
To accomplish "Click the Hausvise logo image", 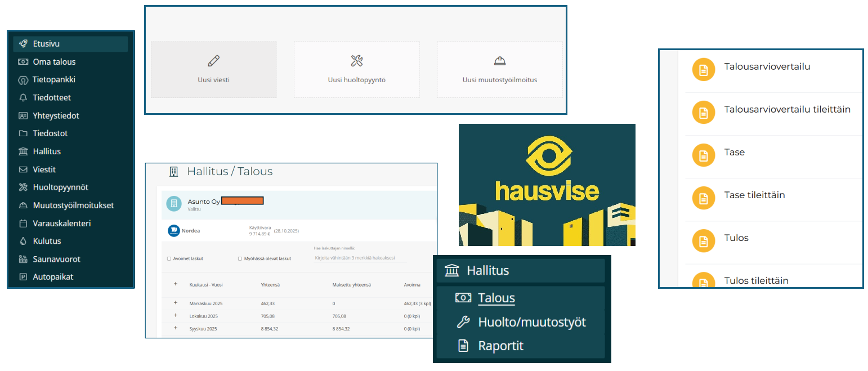I will [x=547, y=185].
